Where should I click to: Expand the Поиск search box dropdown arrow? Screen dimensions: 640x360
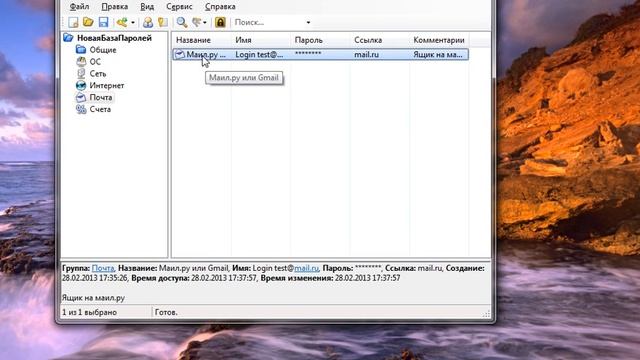308,22
